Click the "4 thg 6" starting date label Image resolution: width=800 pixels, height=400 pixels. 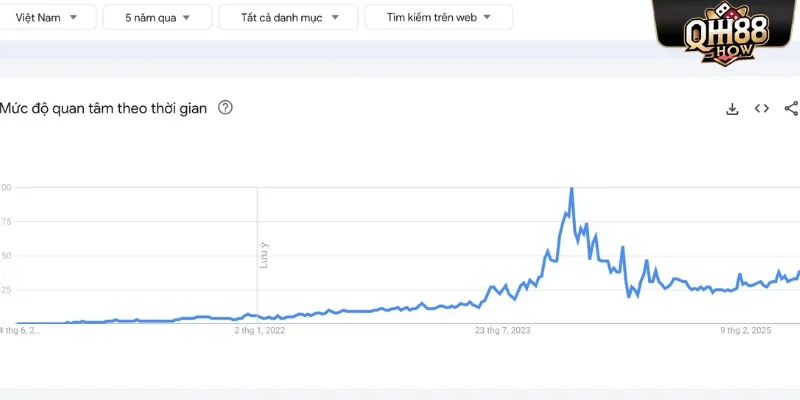[20, 330]
